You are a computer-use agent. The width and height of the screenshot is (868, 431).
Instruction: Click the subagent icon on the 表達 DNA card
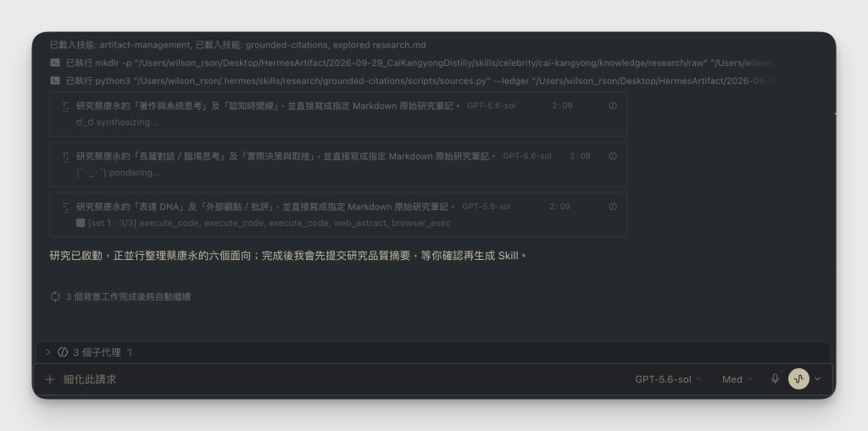612,207
